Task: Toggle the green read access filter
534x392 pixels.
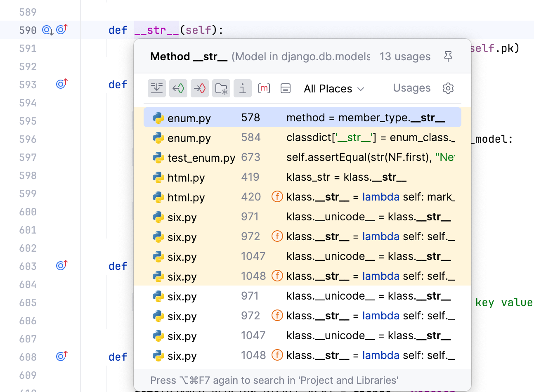Action: (178, 88)
